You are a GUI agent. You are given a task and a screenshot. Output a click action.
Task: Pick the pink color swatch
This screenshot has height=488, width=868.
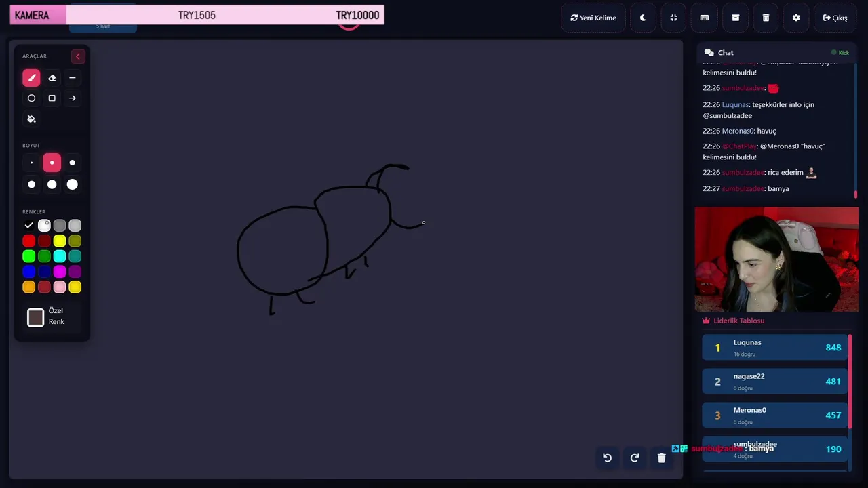(x=60, y=287)
